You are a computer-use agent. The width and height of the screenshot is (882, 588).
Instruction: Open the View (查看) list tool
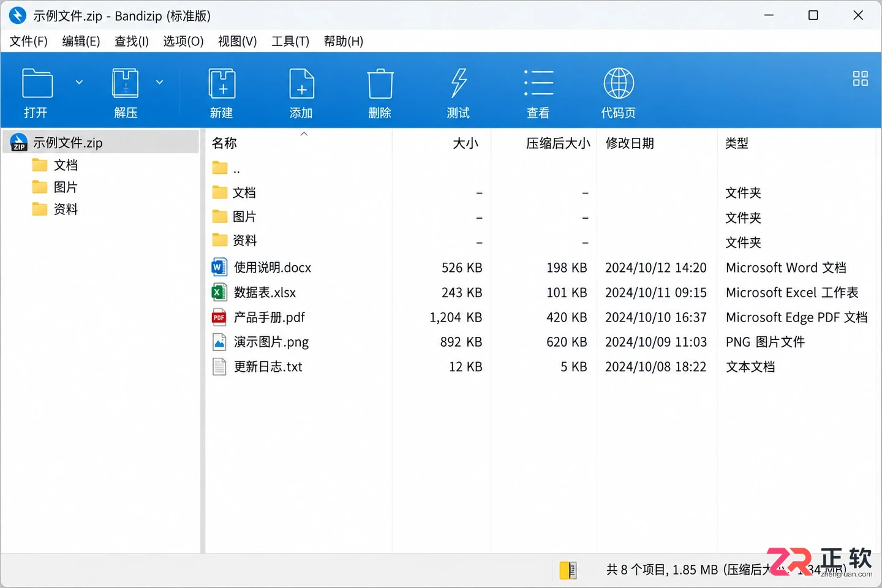pyautogui.click(x=538, y=83)
